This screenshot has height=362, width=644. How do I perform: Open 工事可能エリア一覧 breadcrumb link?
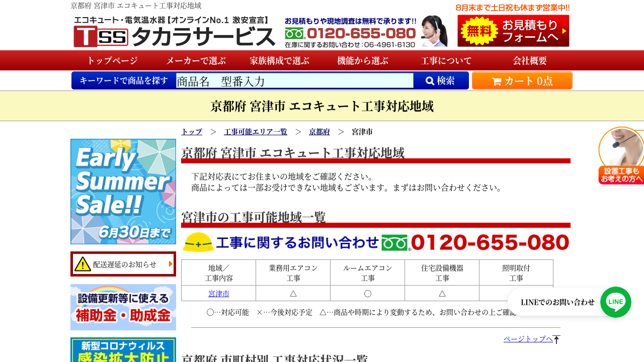(256, 132)
